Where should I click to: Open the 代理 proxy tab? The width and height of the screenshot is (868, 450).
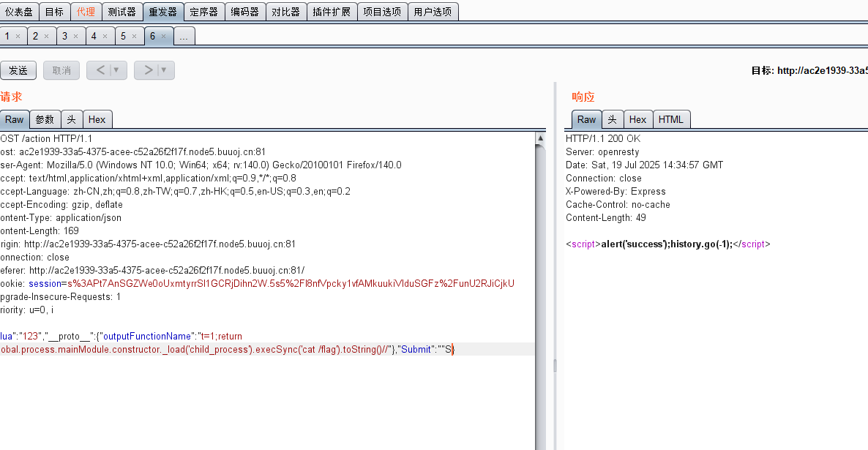(x=86, y=12)
